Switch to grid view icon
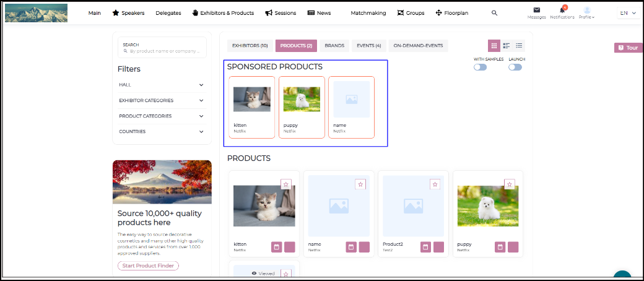The width and height of the screenshot is (644, 281). click(494, 46)
